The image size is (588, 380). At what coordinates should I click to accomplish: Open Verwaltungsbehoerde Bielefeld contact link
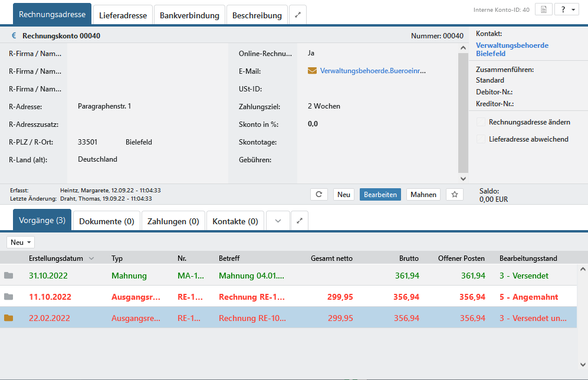512,50
